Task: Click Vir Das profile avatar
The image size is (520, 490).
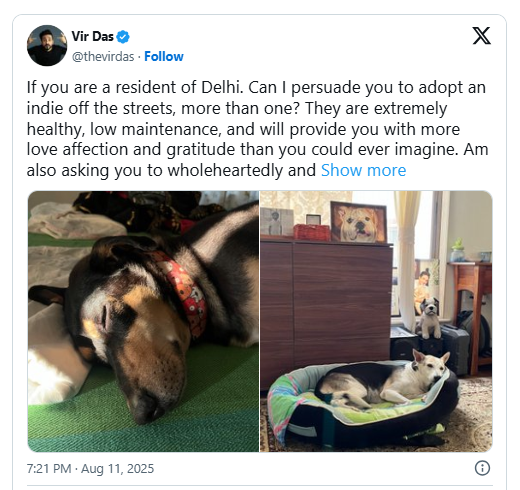Action: (x=47, y=45)
